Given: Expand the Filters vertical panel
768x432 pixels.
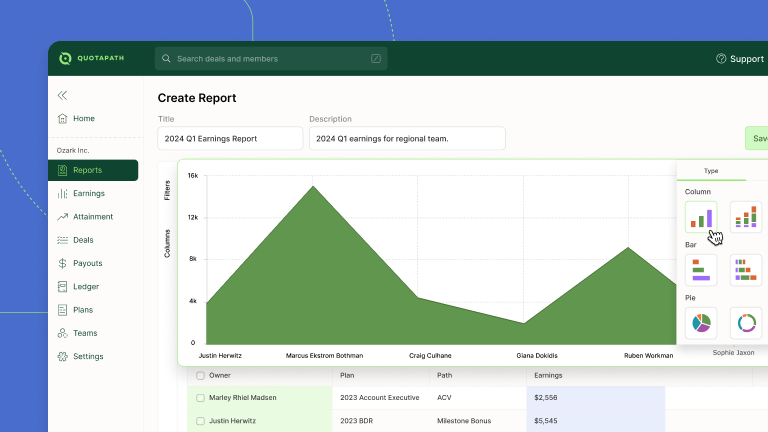Looking at the screenshot, I should 167,191.
